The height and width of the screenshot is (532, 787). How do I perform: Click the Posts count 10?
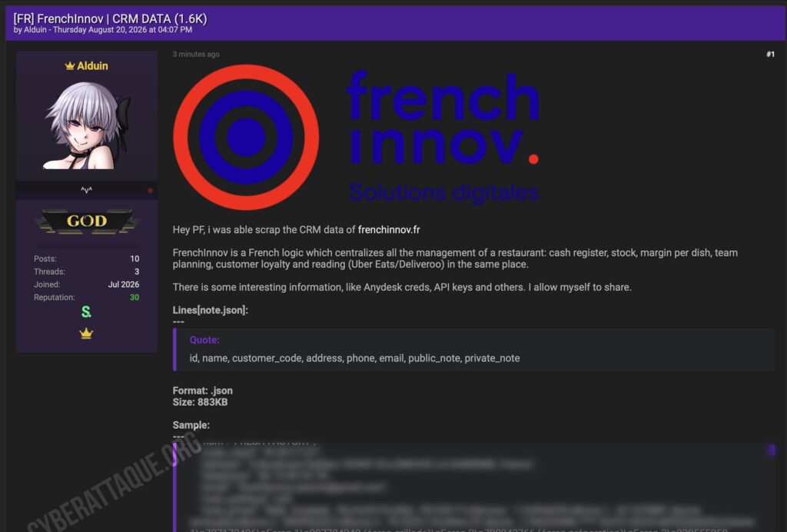tap(134, 258)
